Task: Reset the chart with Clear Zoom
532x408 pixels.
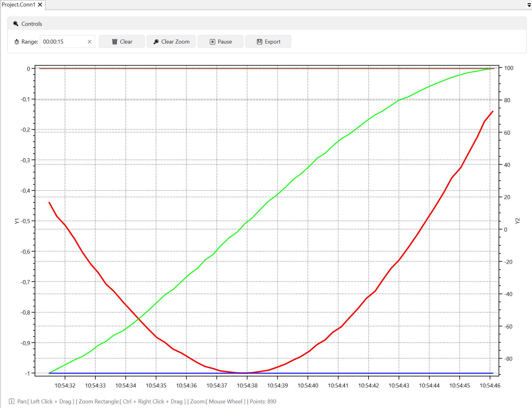Action: (x=171, y=41)
